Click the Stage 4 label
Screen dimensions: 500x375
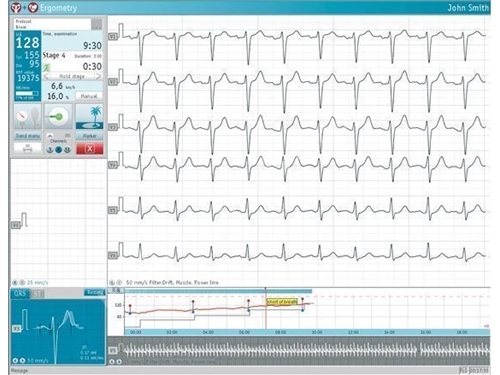coord(54,55)
